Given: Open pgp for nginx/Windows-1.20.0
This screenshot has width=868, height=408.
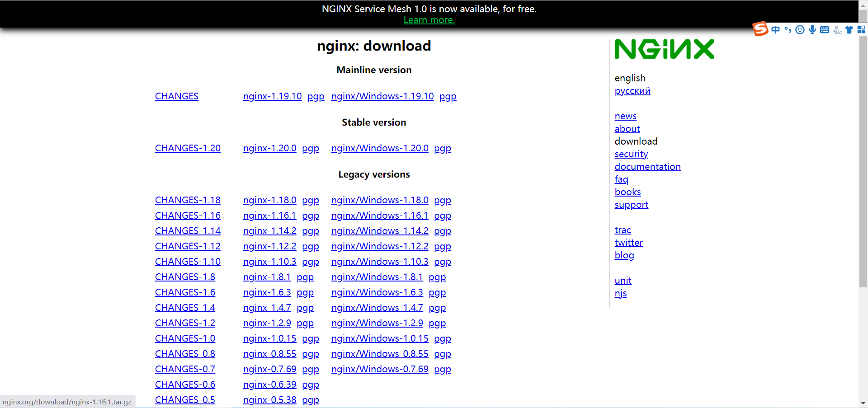Looking at the screenshot, I should (443, 149).
